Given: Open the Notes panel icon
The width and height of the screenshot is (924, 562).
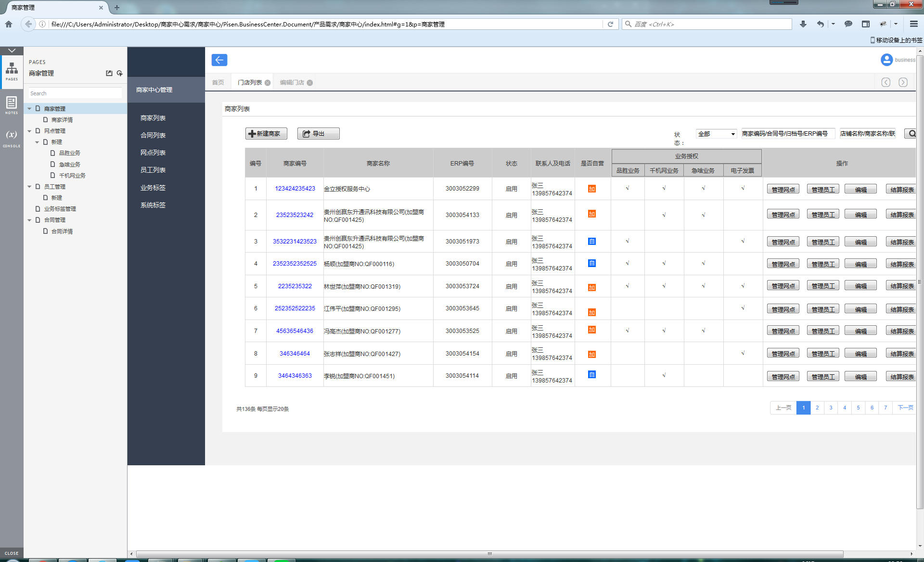Looking at the screenshot, I should pyautogui.click(x=12, y=104).
